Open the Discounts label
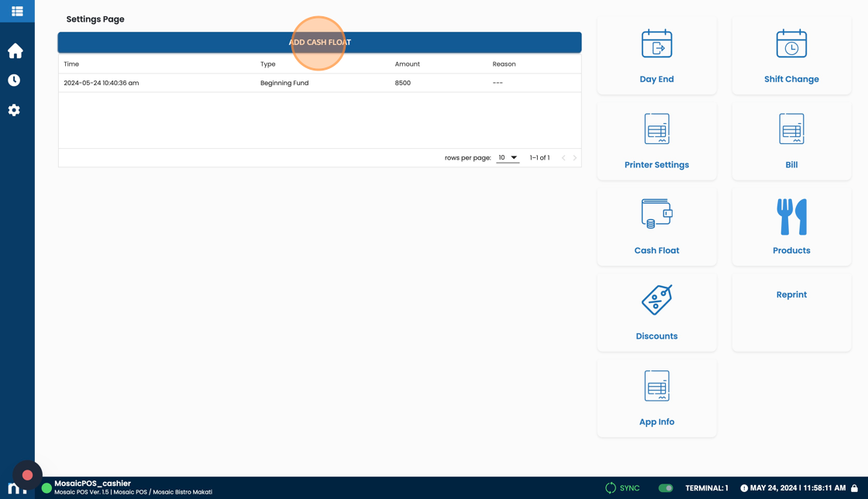Screen dimensions: 868x499 point(656,336)
